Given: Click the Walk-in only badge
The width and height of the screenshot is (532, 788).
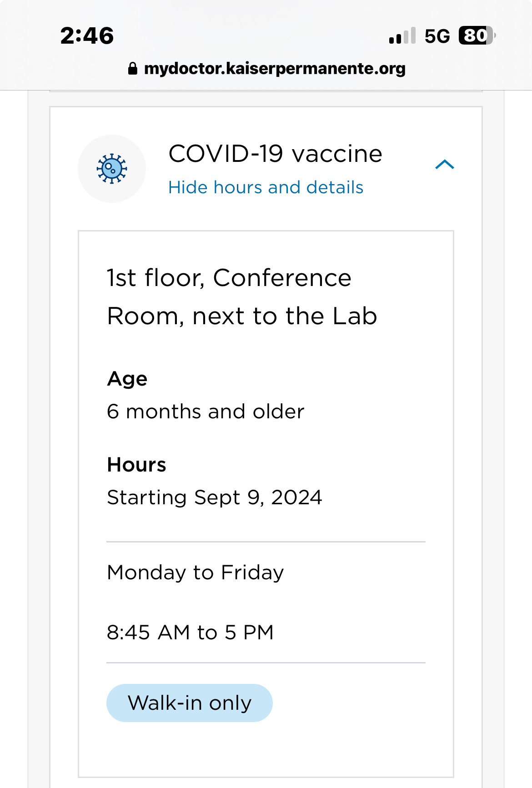Looking at the screenshot, I should pos(190,703).
